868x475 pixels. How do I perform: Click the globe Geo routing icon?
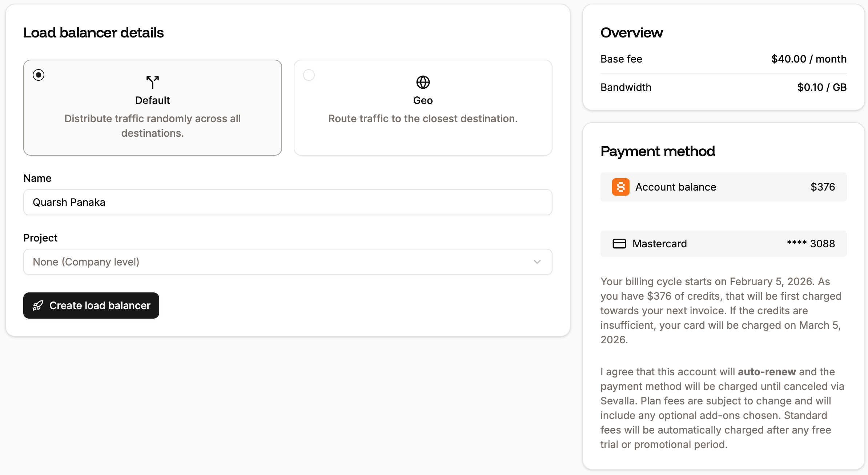click(x=423, y=82)
